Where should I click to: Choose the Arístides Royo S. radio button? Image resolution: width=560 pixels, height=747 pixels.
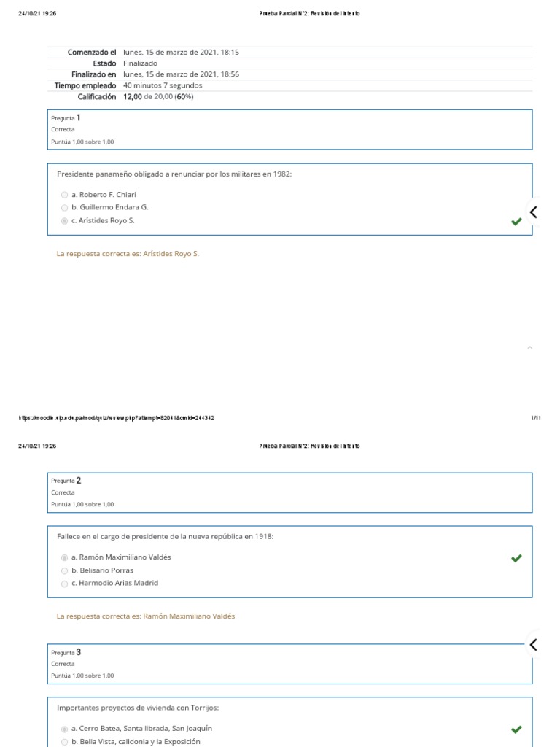[x=65, y=220]
